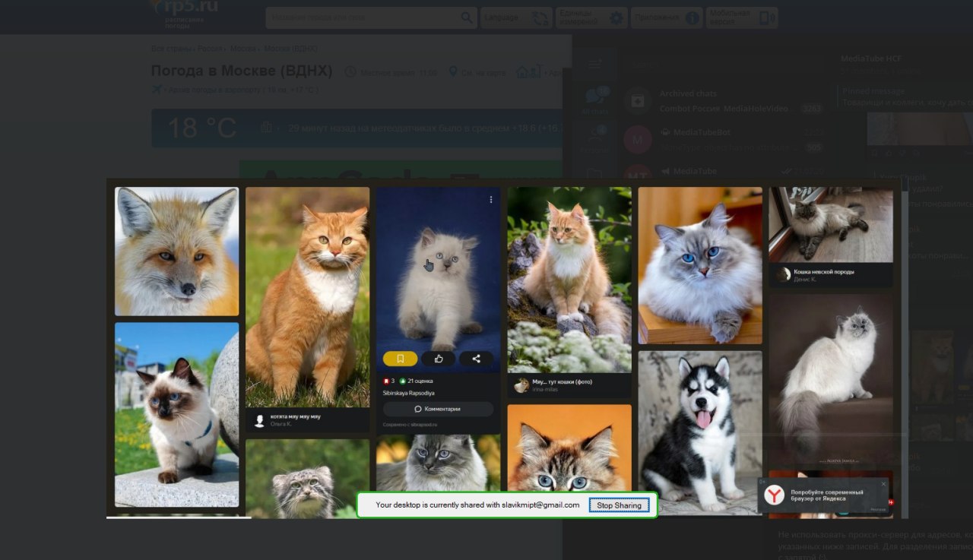Open the Telegram hamburger menu icon
Screen dimensions: 973x560
(x=595, y=64)
